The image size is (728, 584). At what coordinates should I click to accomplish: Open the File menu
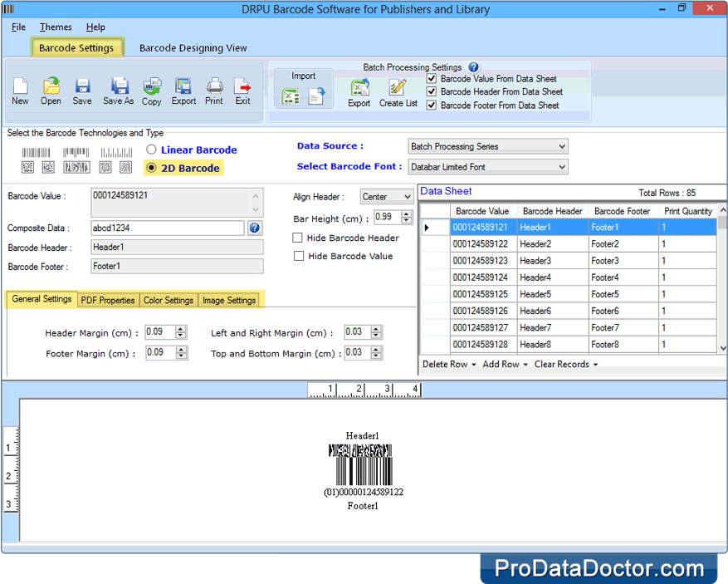pyautogui.click(x=18, y=27)
